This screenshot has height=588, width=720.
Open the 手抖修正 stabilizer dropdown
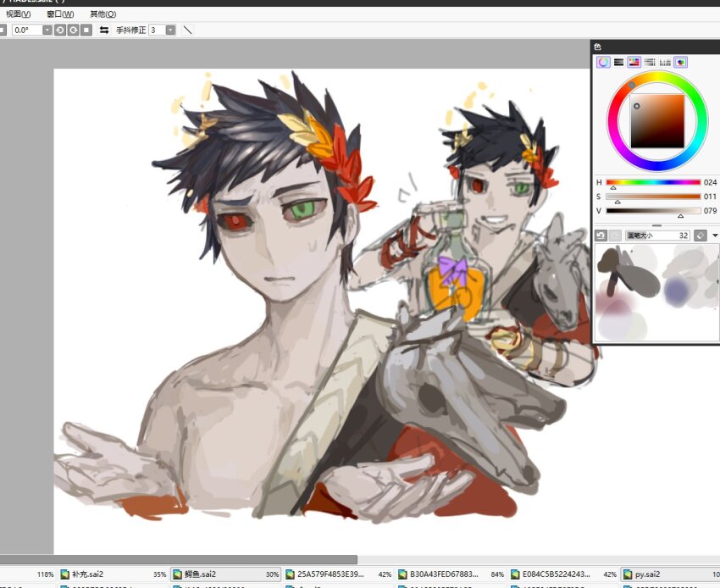[170, 30]
